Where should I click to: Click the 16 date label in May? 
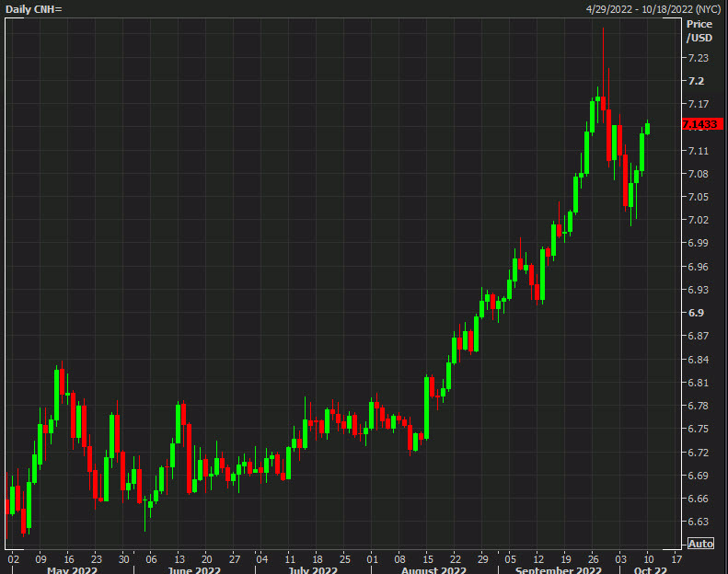coord(69,559)
